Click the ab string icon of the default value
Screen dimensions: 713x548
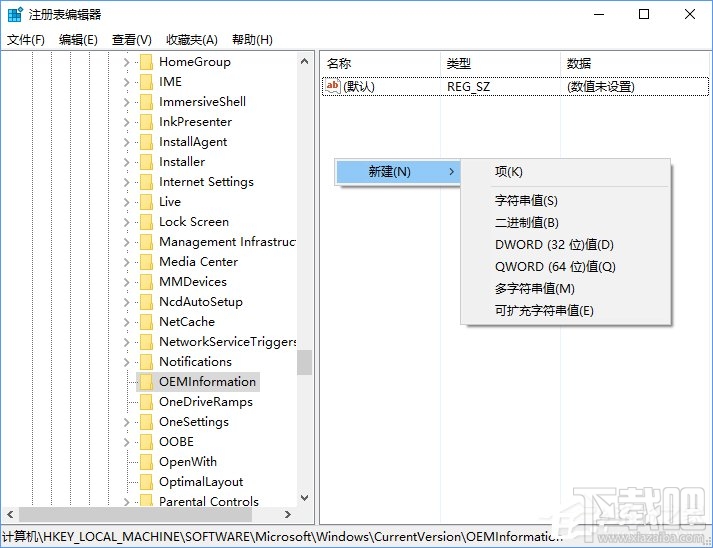click(333, 86)
